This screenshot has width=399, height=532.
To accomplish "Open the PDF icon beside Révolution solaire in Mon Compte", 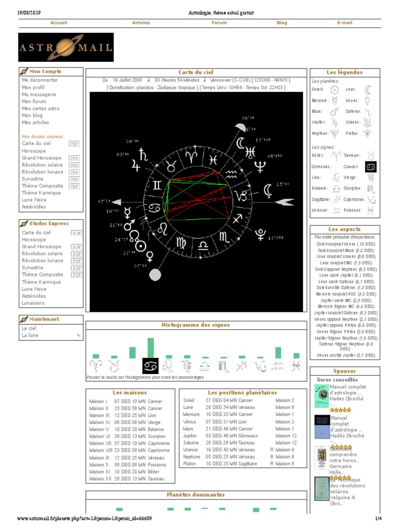I will point(74,165).
